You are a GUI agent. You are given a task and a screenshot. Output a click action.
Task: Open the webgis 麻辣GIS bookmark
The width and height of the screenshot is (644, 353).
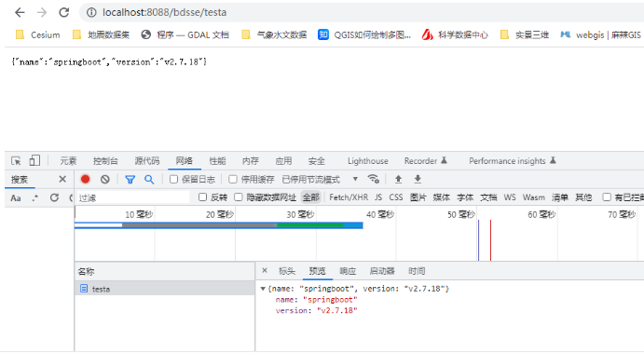click(x=600, y=34)
